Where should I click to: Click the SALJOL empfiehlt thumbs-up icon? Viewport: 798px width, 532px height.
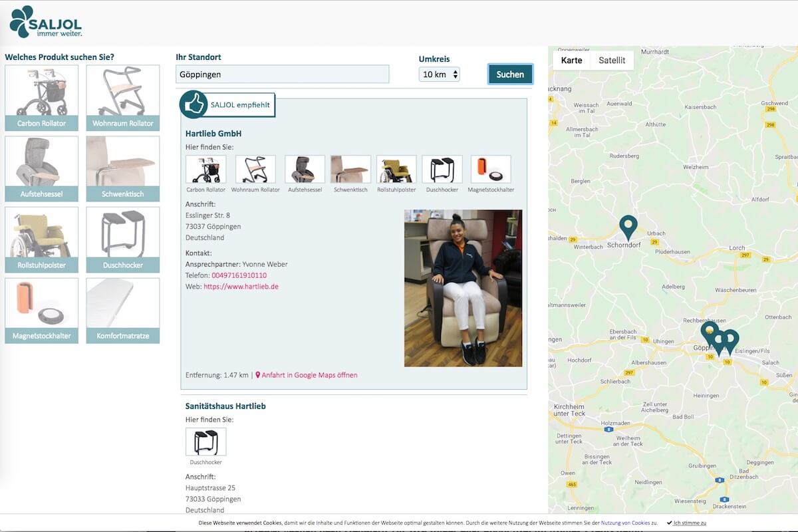click(x=194, y=104)
